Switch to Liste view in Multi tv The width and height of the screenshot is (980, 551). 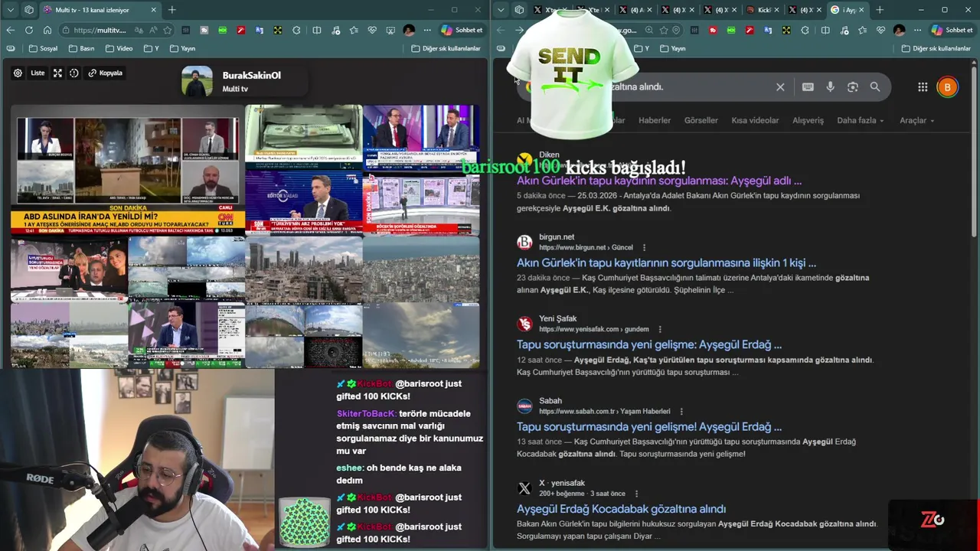click(x=38, y=73)
